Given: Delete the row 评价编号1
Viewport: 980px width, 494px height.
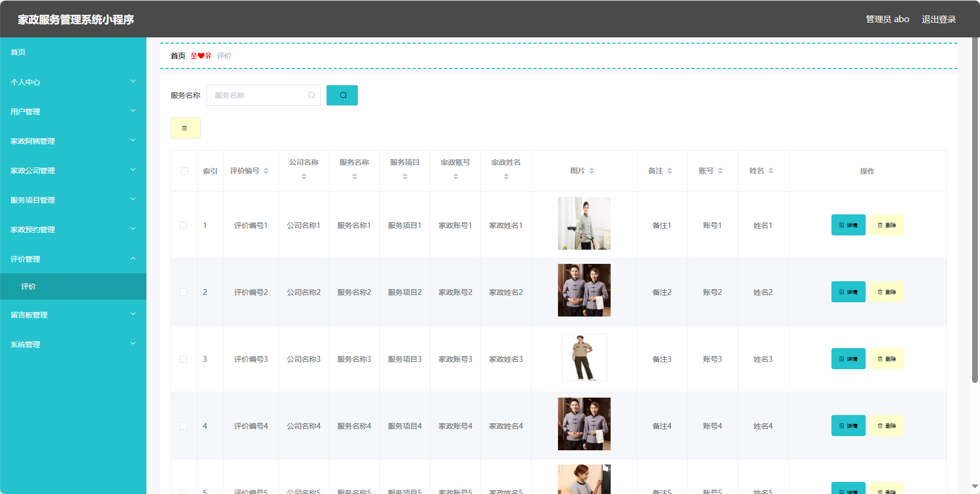Looking at the screenshot, I should pyautogui.click(x=887, y=225).
